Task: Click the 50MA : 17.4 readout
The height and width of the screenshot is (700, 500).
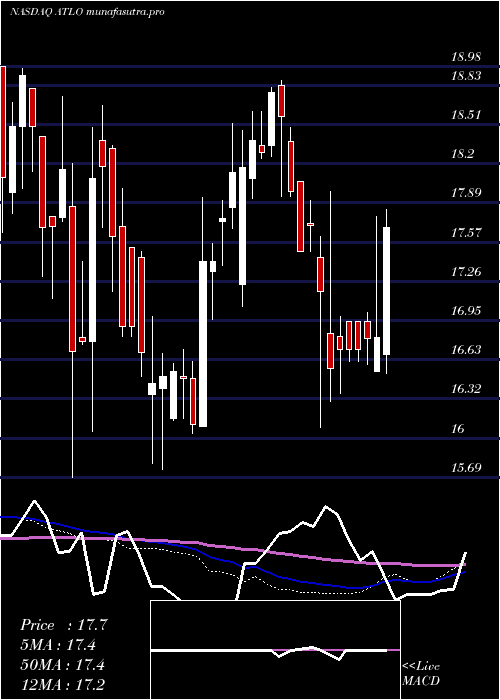Action: [x=62, y=665]
